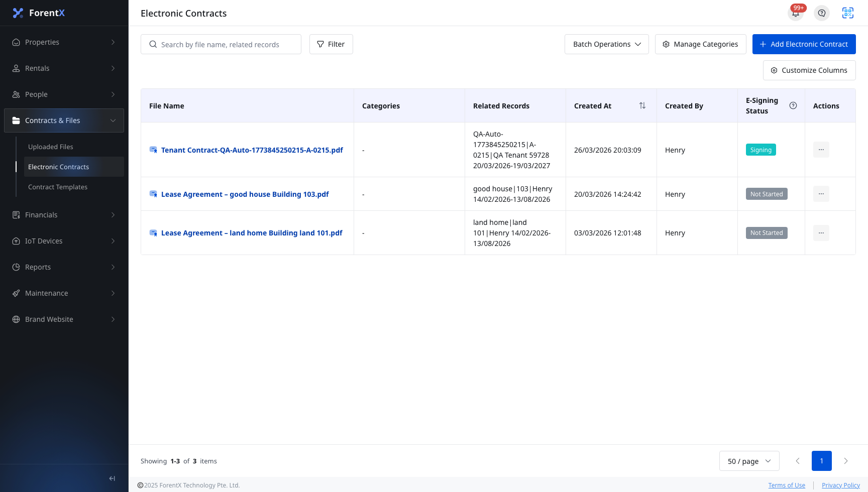Expand the Financials menu chevron
868x492 pixels.
113,215
